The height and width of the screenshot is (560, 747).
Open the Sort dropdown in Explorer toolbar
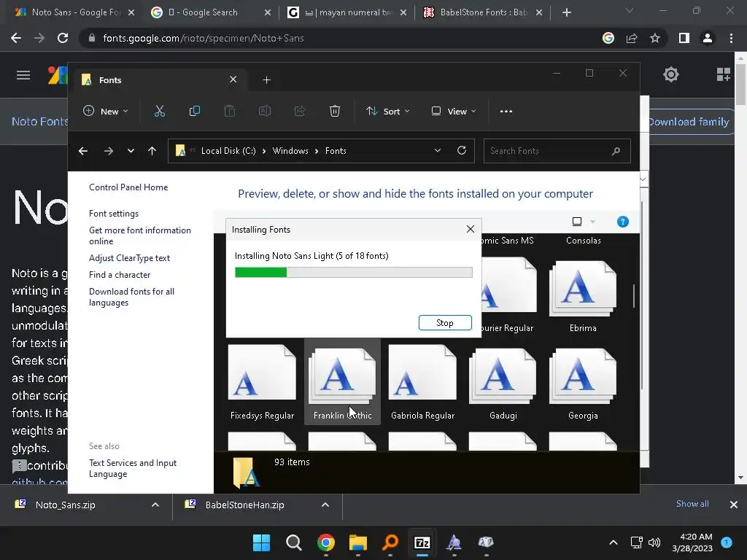click(x=387, y=112)
